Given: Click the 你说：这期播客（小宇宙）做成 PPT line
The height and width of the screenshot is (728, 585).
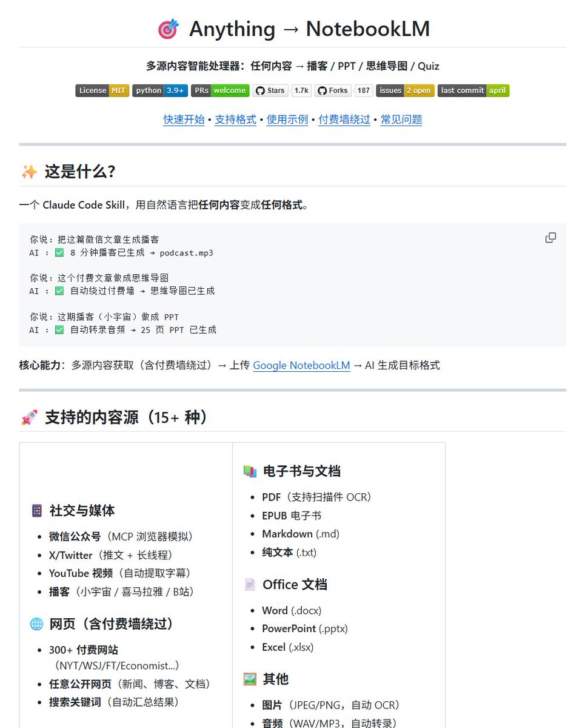Looking at the screenshot, I should pos(104,317).
